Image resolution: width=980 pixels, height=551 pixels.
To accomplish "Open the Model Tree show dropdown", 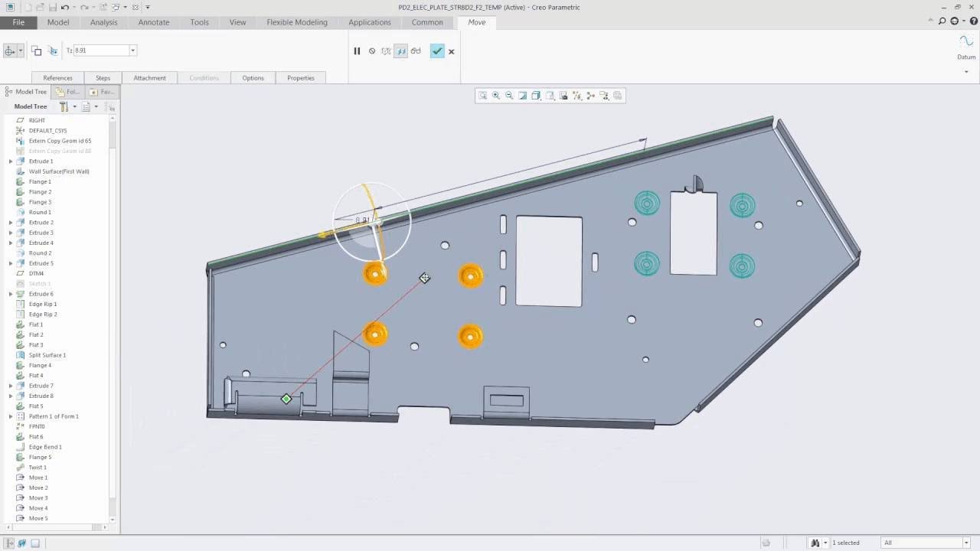I will coord(90,106).
